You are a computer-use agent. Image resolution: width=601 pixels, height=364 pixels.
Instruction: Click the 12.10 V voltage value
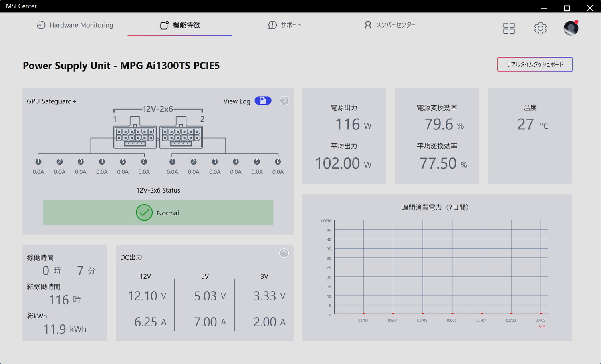click(147, 296)
